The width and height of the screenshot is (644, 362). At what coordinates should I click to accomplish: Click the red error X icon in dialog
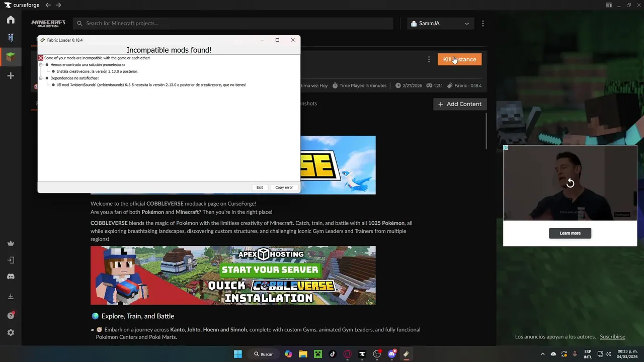tap(41, 58)
